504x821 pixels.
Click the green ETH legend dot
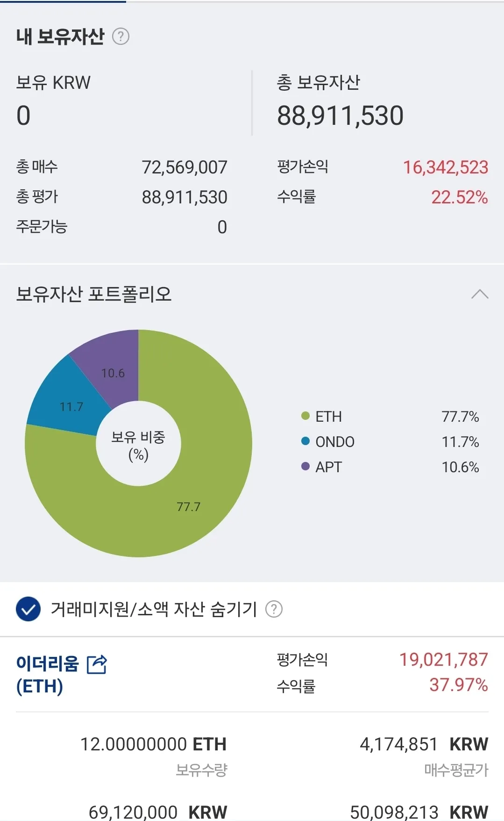pyautogui.click(x=305, y=416)
